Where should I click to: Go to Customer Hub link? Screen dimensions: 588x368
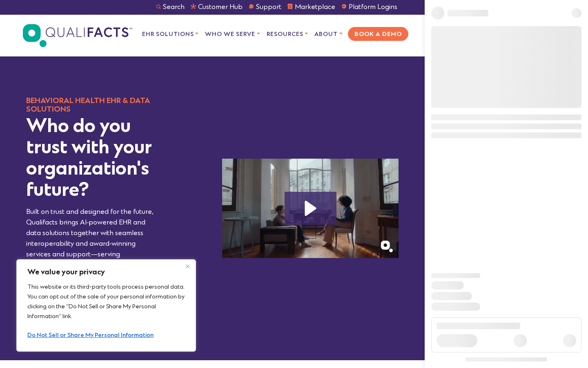(220, 7)
